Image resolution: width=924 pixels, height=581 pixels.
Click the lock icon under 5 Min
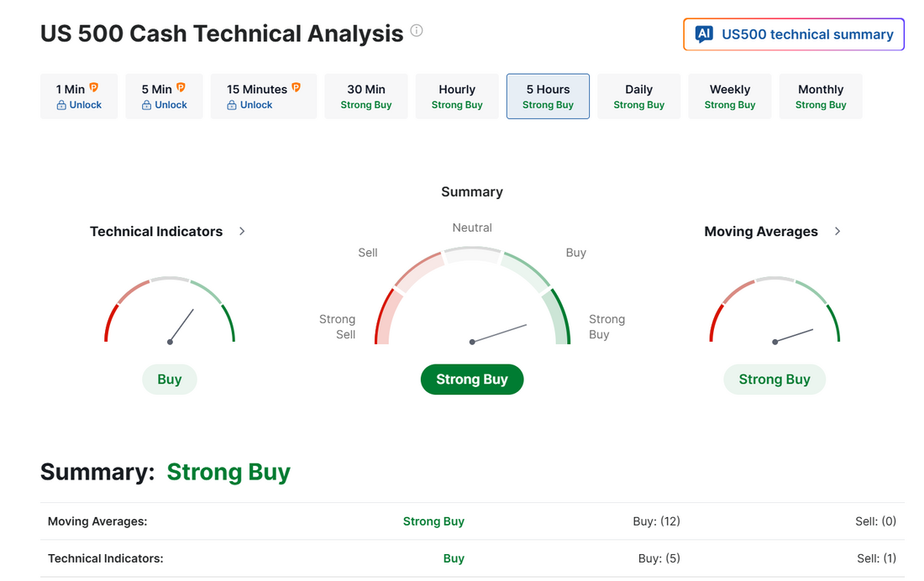tap(147, 106)
